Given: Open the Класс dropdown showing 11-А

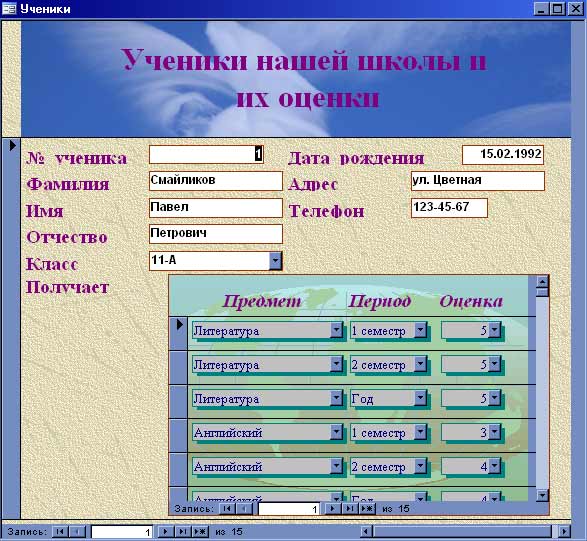Looking at the screenshot, I should [x=275, y=260].
